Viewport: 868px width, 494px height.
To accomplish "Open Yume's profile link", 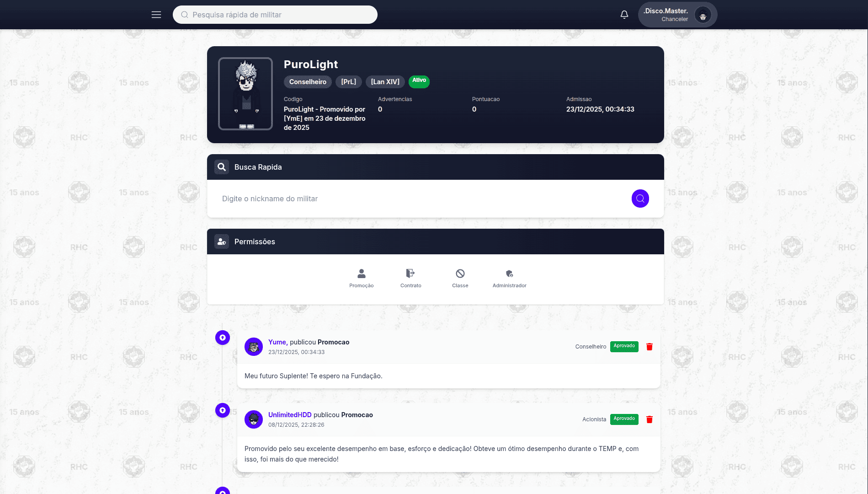I will pyautogui.click(x=277, y=342).
